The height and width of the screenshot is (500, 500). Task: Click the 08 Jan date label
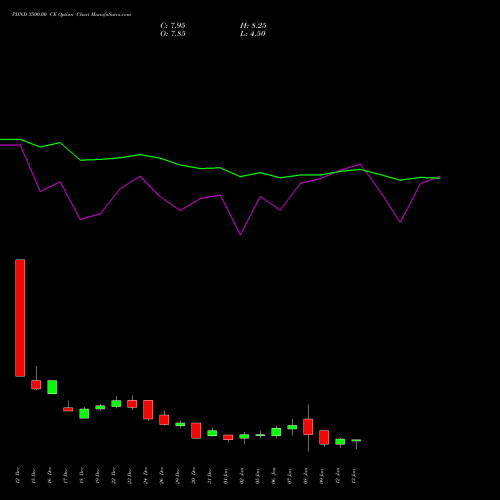[x=306, y=475]
